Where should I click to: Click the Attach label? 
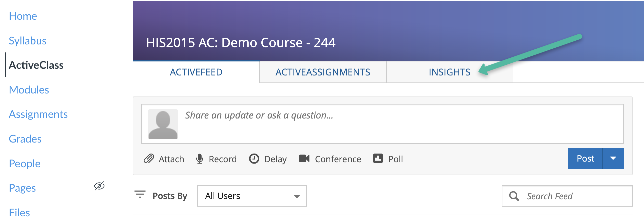(171, 159)
